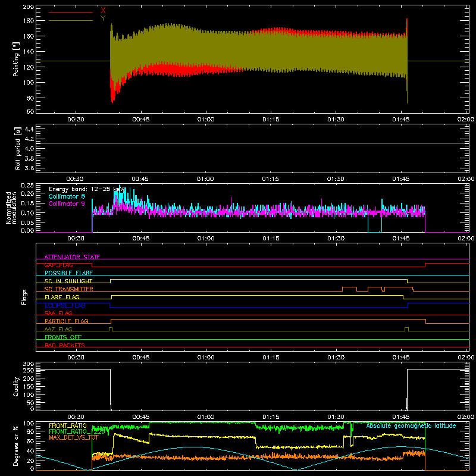Click the SAA_FLAG flag label

(x=58, y=313)
